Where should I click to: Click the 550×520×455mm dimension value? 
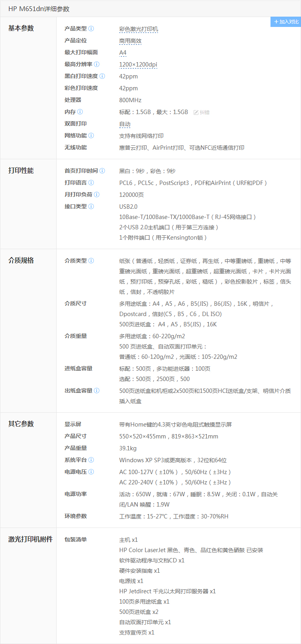click(169, 436)
